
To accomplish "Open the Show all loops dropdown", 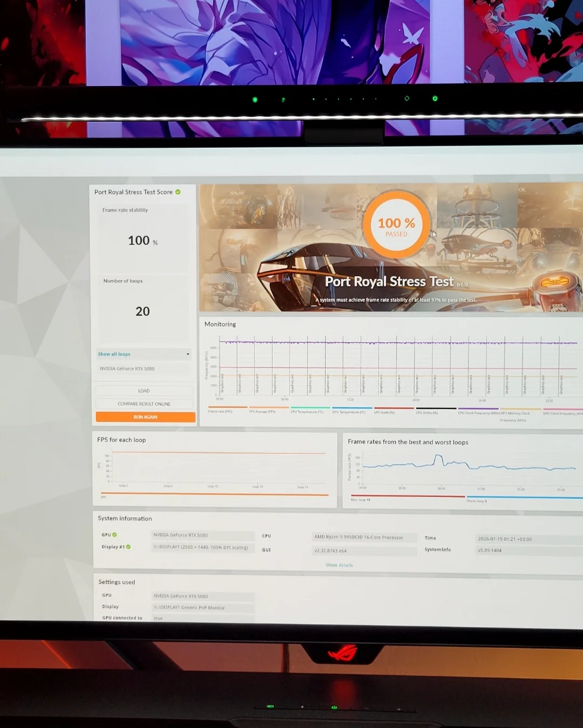I will (144, 354).
